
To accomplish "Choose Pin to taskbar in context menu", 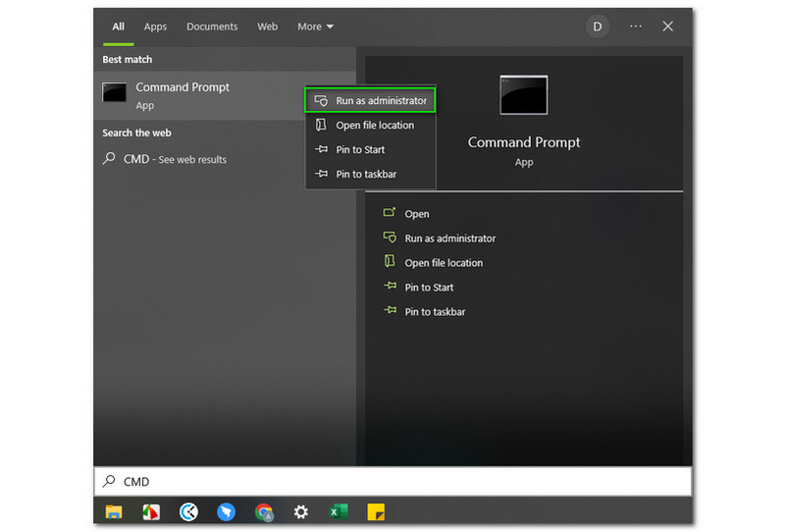I will [x=366, y=175].
